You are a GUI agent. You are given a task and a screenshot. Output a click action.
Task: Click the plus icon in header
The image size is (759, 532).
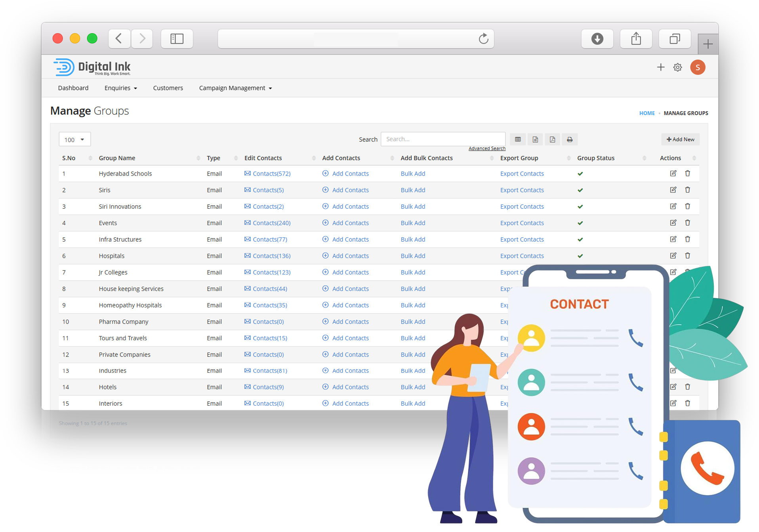(660, 67)
